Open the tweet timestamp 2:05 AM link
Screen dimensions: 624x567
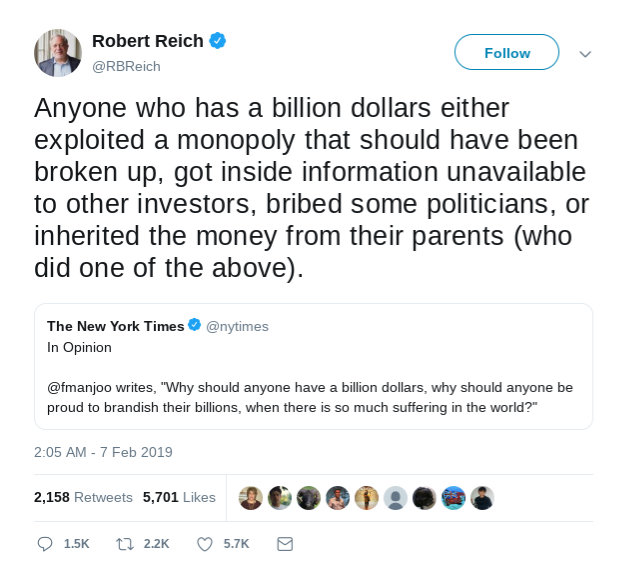click(103, 452)
